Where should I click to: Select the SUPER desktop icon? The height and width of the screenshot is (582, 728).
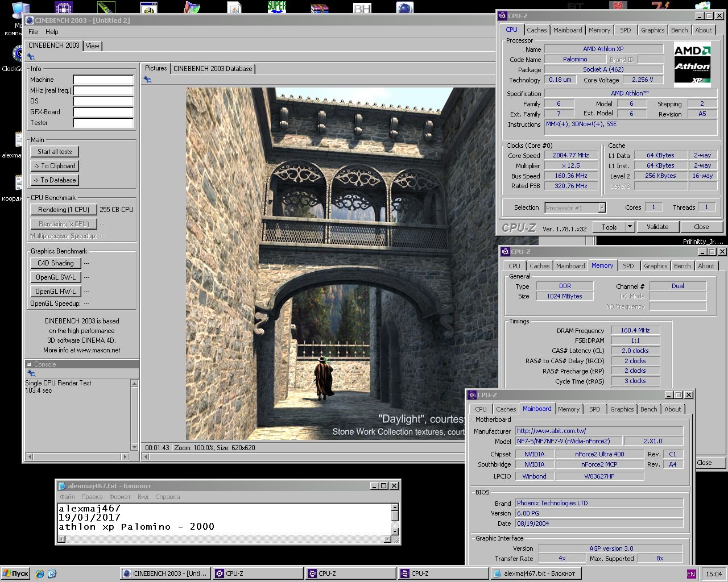point(277,7)
